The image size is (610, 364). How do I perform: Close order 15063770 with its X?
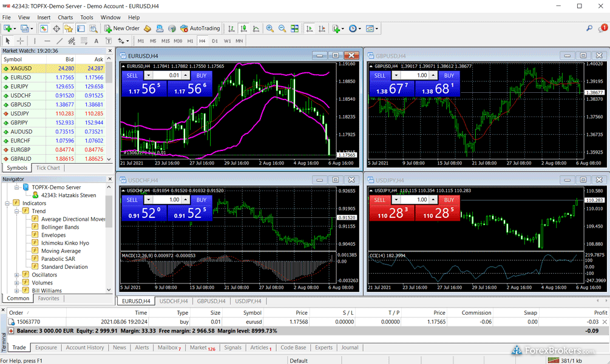point(605,322)
